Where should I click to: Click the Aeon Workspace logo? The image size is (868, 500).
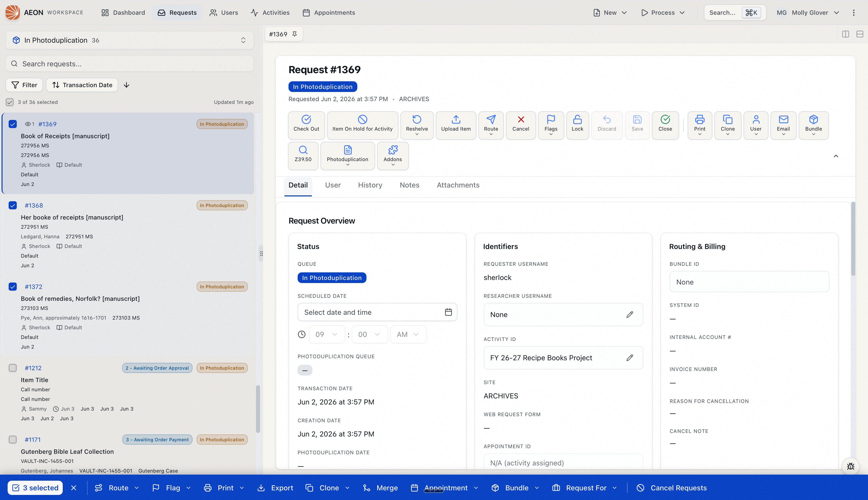(x=12, y=13)
